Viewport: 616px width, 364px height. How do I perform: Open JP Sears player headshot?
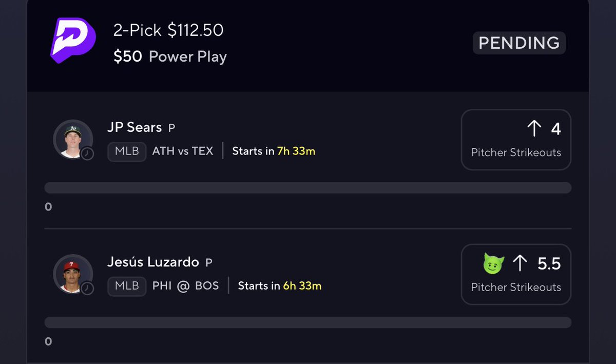(x=73, y=139)
